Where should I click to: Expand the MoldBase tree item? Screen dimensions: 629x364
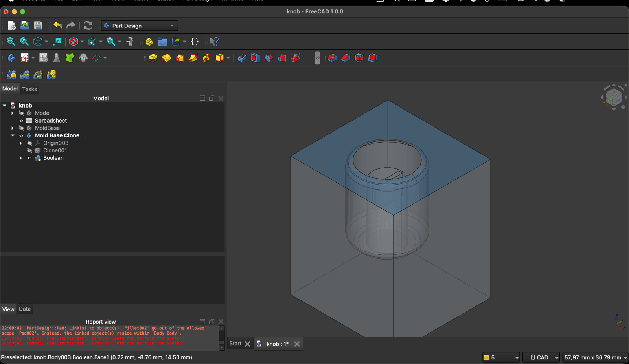tap(13, 128)
